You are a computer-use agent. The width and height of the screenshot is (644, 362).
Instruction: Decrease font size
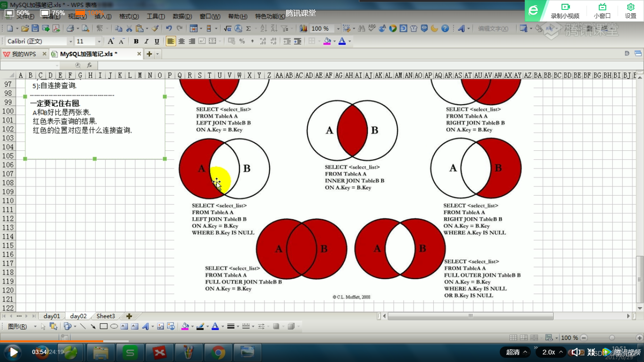tap(122, 41)
